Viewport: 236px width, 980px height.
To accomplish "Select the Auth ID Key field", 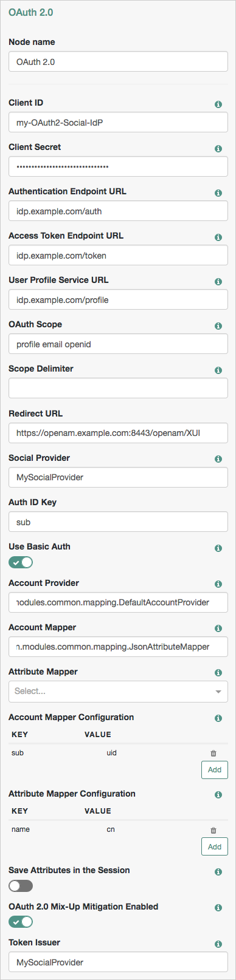I will tap(118, 522).
